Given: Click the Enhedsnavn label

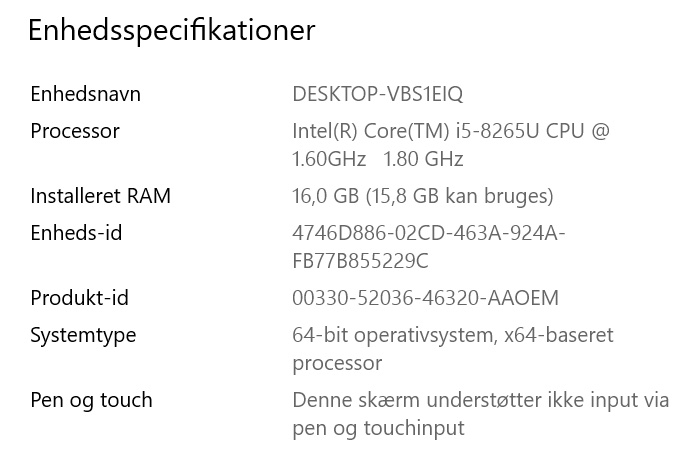Looking at the screenshot, I should pos(85,94).
